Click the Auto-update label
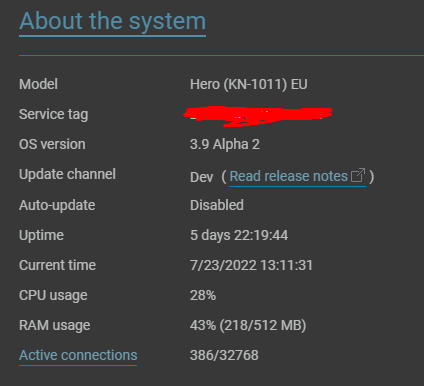The image size is (424, 386). 57,205
